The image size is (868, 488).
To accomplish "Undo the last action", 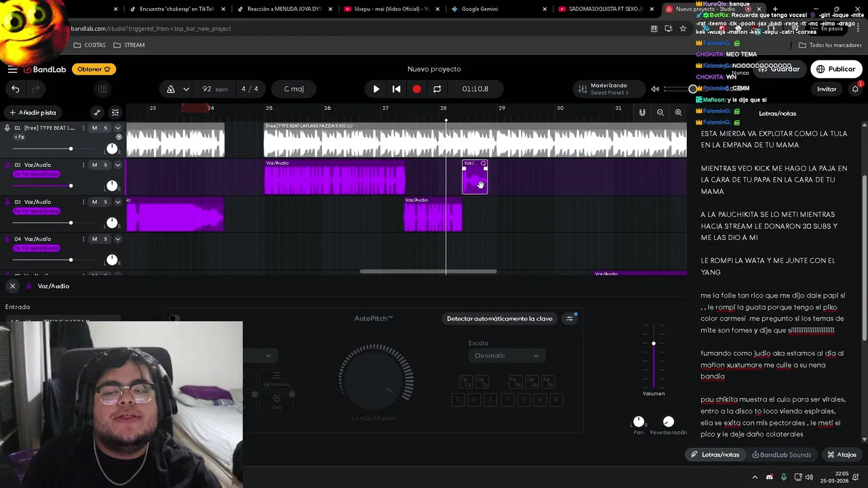I will point(15,89).
